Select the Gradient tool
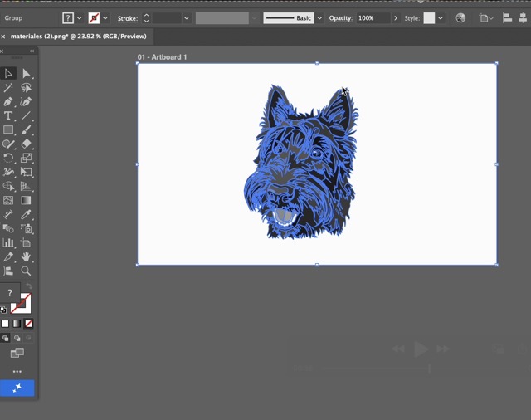This screenshot has width=531, height=420. [26, 200]
